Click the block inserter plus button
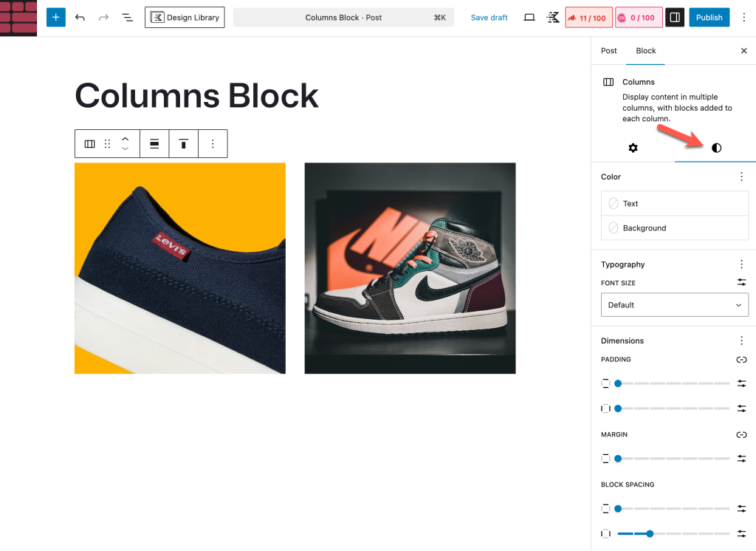This screenshot has width=756, height=551. (56, 18)
